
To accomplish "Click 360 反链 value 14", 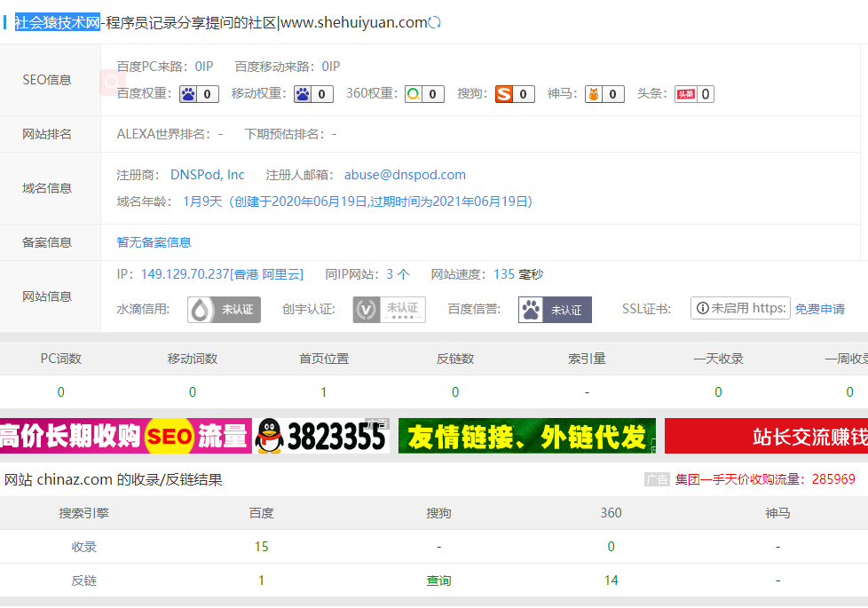I will (612, 580).
